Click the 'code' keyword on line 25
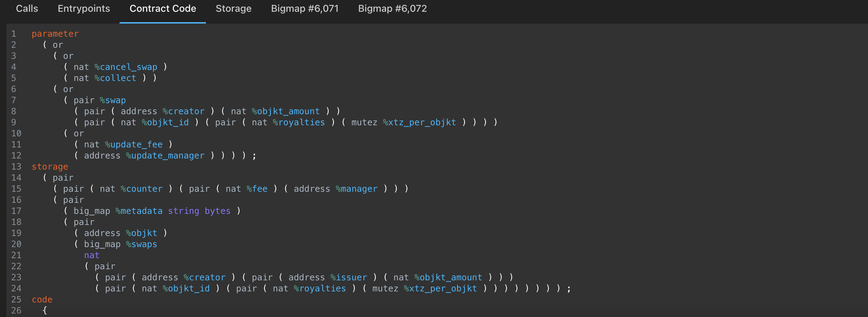Viewport: 868px width, 317px height. [x=42, y=300]
